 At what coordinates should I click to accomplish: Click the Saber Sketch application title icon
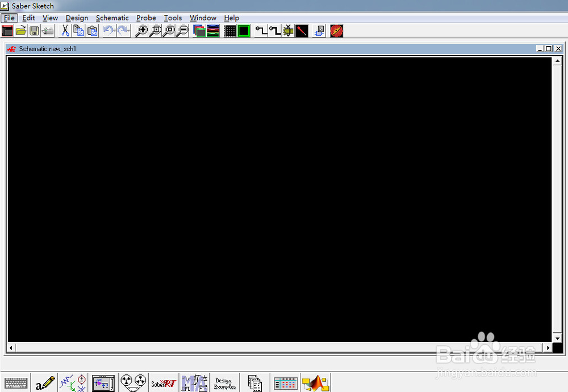point(5,6)
